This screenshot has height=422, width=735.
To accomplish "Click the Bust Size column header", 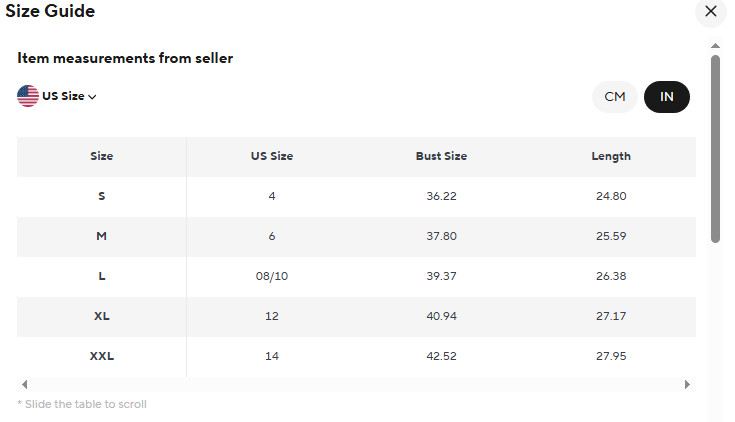I will pos(441,156).
